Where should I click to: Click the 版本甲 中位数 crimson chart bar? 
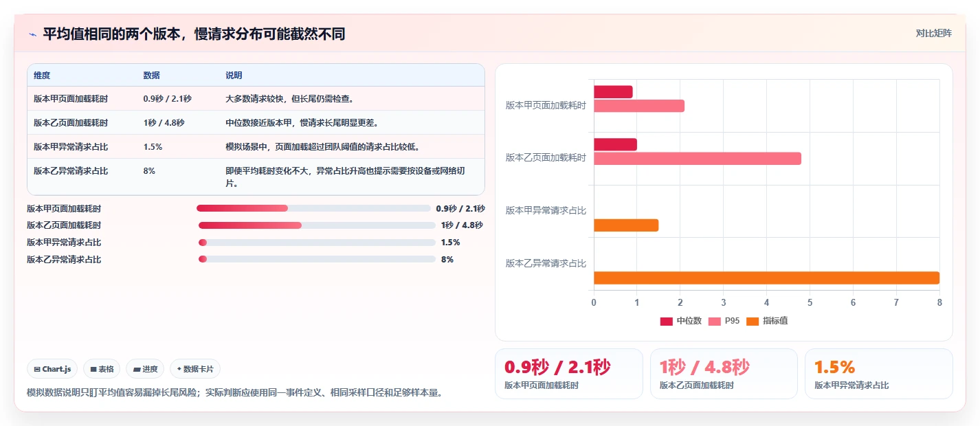(613, 92)
